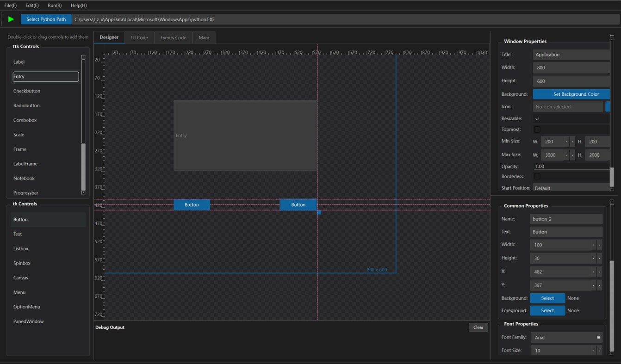Click the ttk Controls list scrollbar thumb
This screenshot has height=364, width=621.
(x=83, y=167)
